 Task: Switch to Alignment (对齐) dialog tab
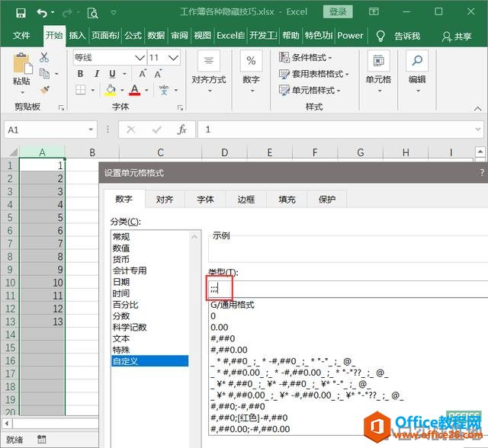click(165, 200)
